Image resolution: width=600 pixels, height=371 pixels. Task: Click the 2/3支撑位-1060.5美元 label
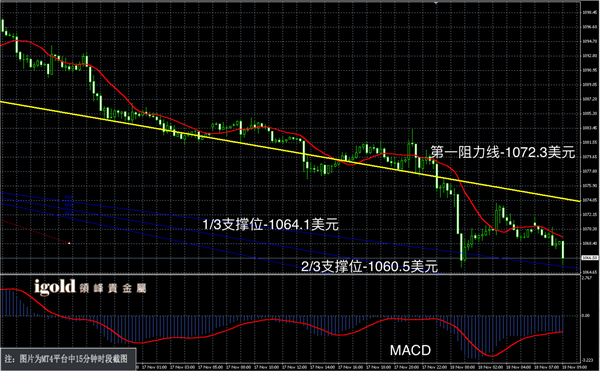point(369,266)
